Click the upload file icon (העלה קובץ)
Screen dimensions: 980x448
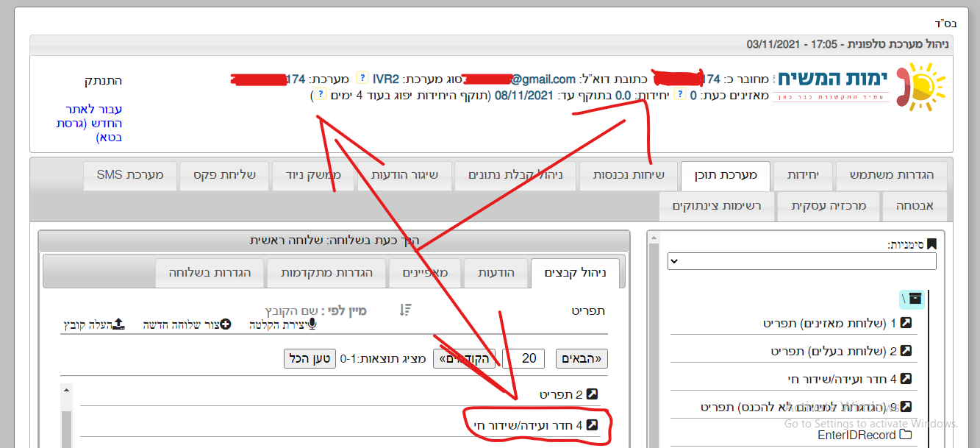click(118, 324)
